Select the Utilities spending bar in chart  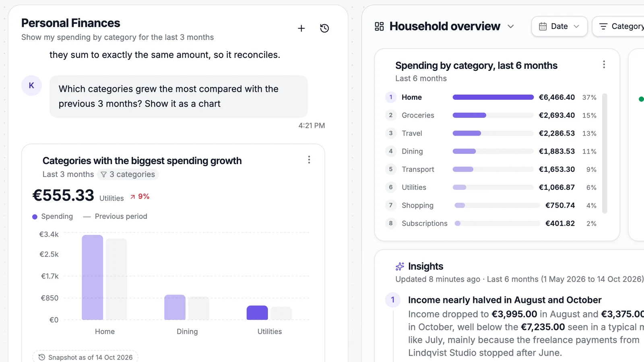tap(257, 313)
